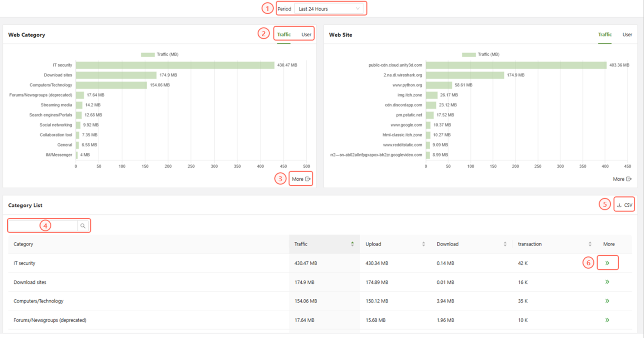Toggle Traffic (MB) legend in Web Category chart
The width and height of the screenshot is (644, 338).
[159, 54]
